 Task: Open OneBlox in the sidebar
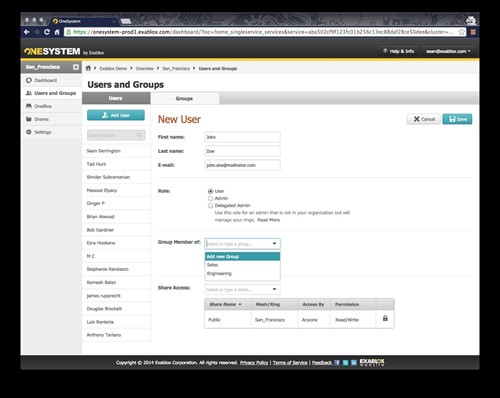[51, 106]
